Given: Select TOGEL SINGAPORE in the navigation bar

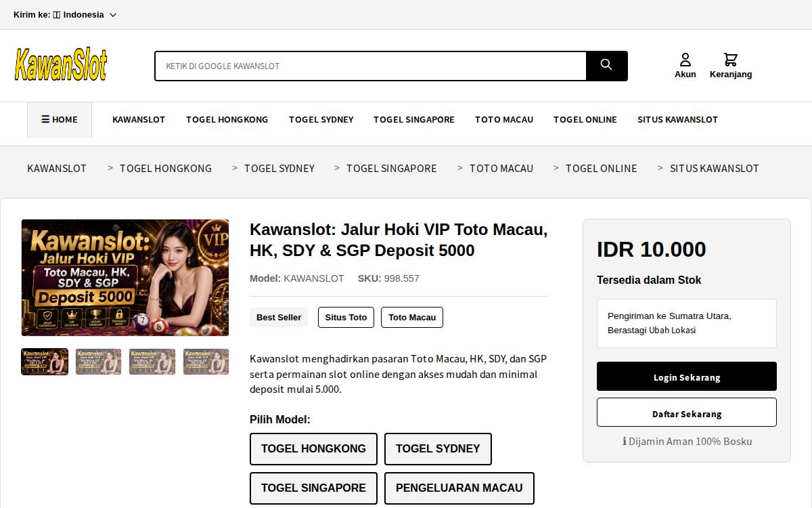Looking at the screenshot, I should click(x=414, y=119).
